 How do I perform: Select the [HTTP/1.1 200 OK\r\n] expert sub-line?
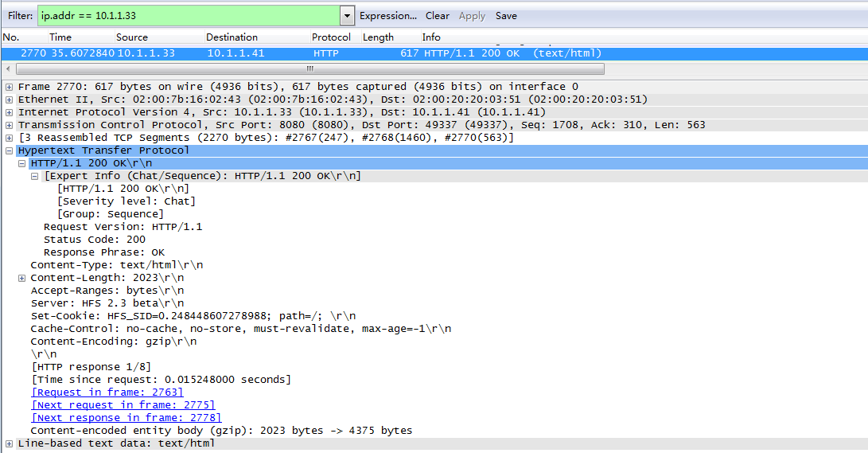pos(123,189)
